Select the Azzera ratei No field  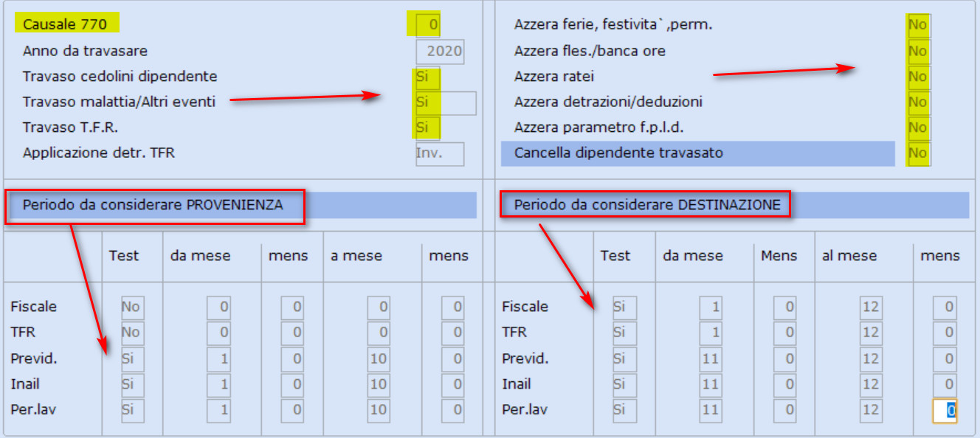pos(918,77)
